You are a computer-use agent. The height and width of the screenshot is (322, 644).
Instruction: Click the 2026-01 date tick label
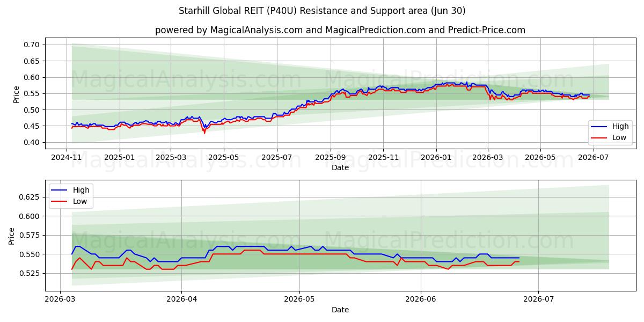click(436, 157)
